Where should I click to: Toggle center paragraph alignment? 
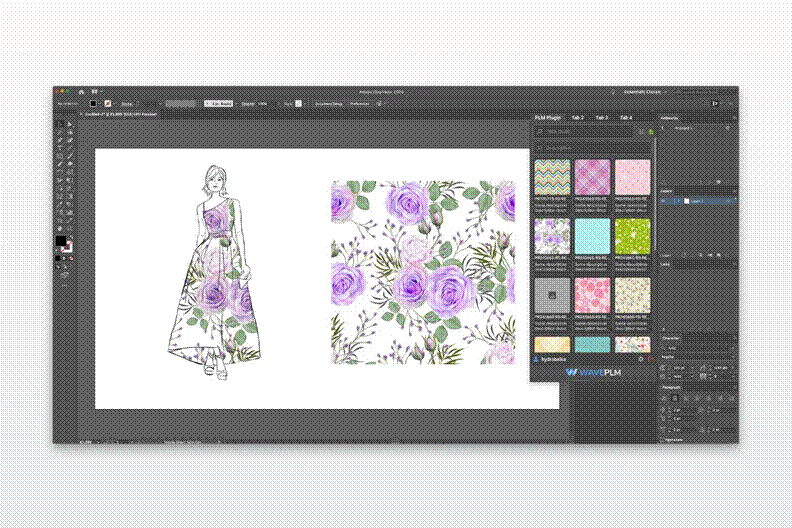[x=675, y=398]
